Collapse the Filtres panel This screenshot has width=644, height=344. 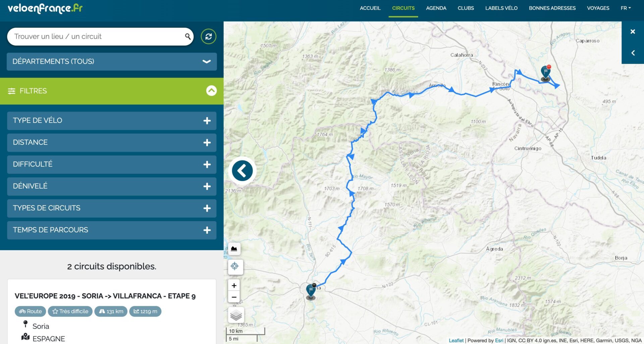[x=211, y=91]
